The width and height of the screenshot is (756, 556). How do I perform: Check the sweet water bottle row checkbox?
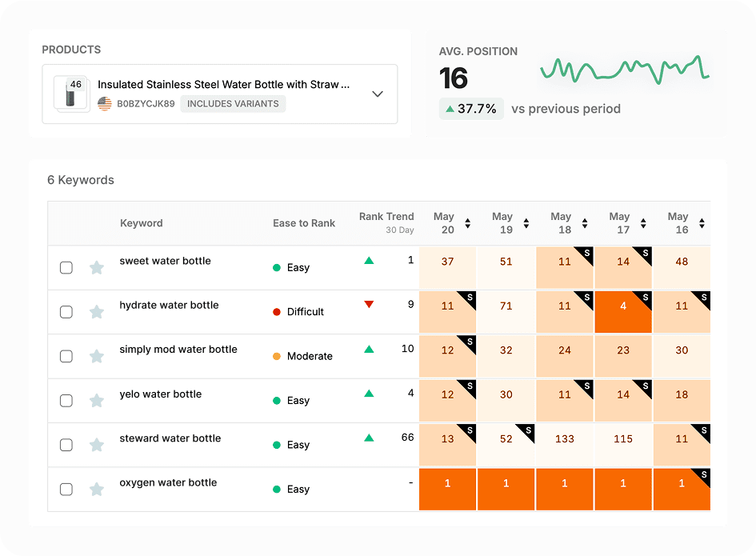[x=66, y=267]
